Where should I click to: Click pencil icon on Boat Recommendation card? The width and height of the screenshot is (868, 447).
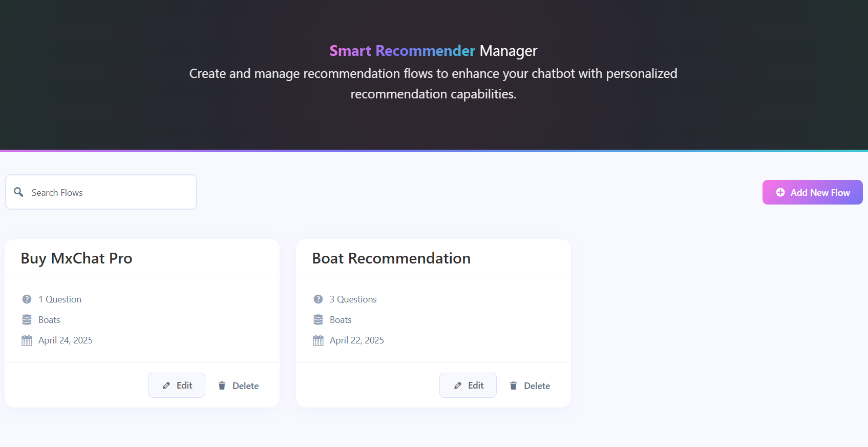pyautogui.click(x=458, y=385)
